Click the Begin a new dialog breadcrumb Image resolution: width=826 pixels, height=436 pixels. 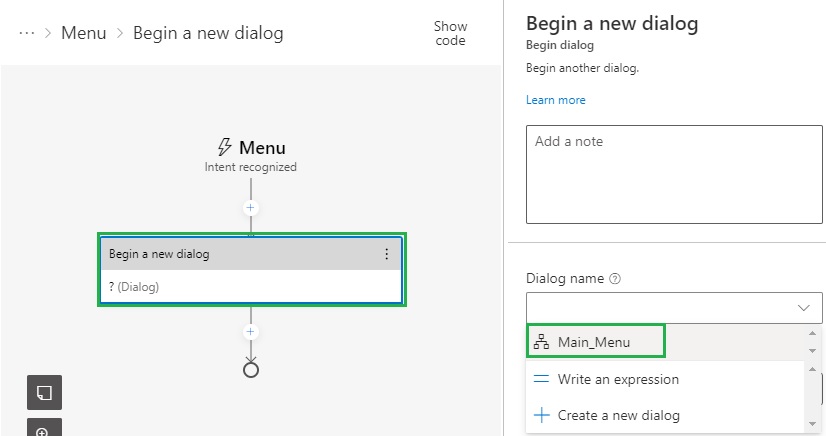point(210,33)
